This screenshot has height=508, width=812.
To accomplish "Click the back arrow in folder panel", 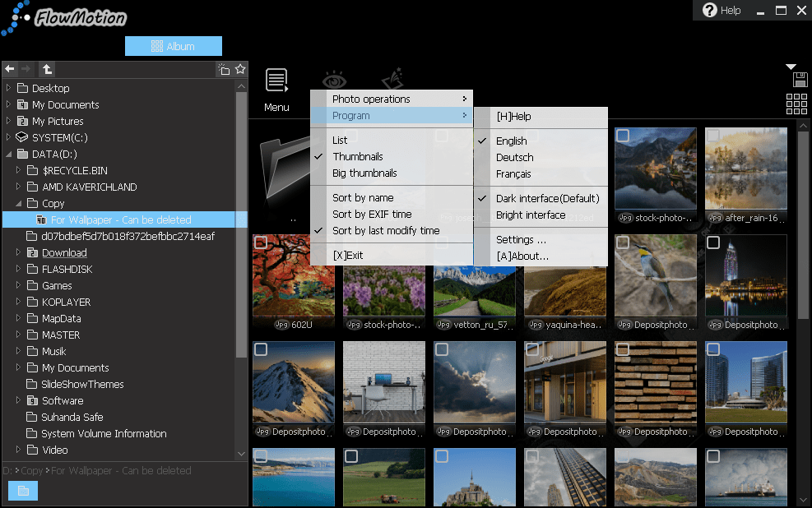I will point(10,69).
